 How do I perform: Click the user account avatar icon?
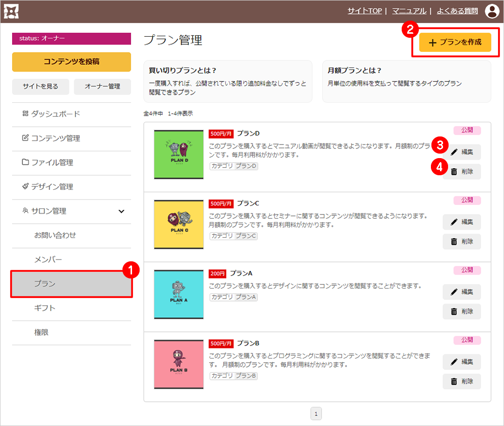coord(491,11)
